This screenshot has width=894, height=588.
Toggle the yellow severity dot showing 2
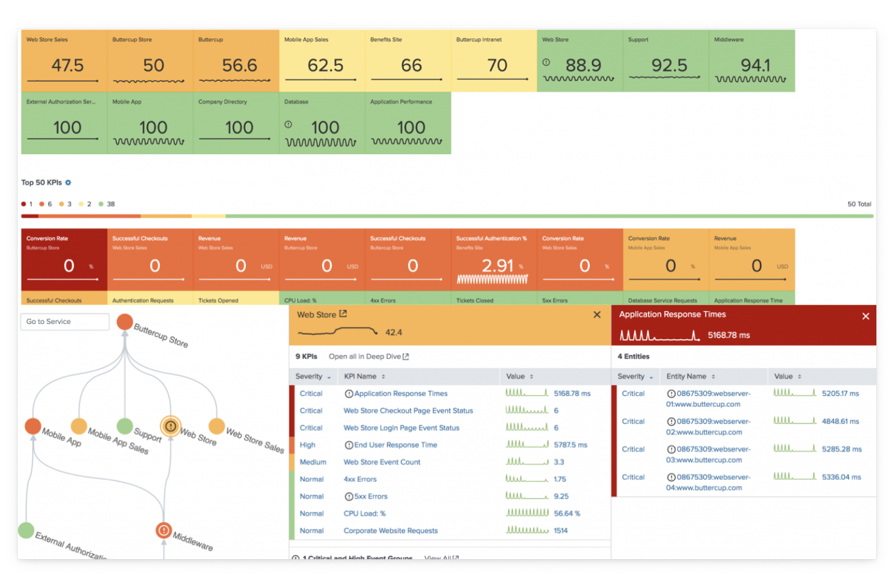click(x=81, y=203)
